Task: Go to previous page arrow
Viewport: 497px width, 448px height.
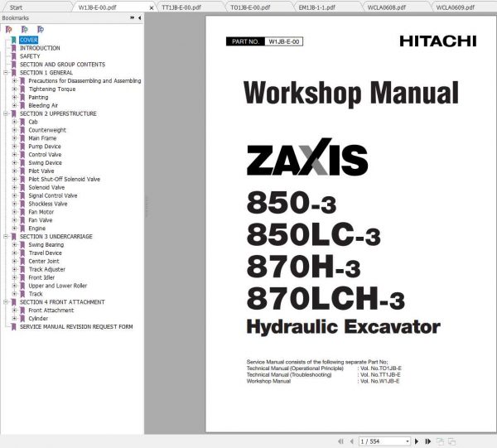Action: [x=351, y=441]
